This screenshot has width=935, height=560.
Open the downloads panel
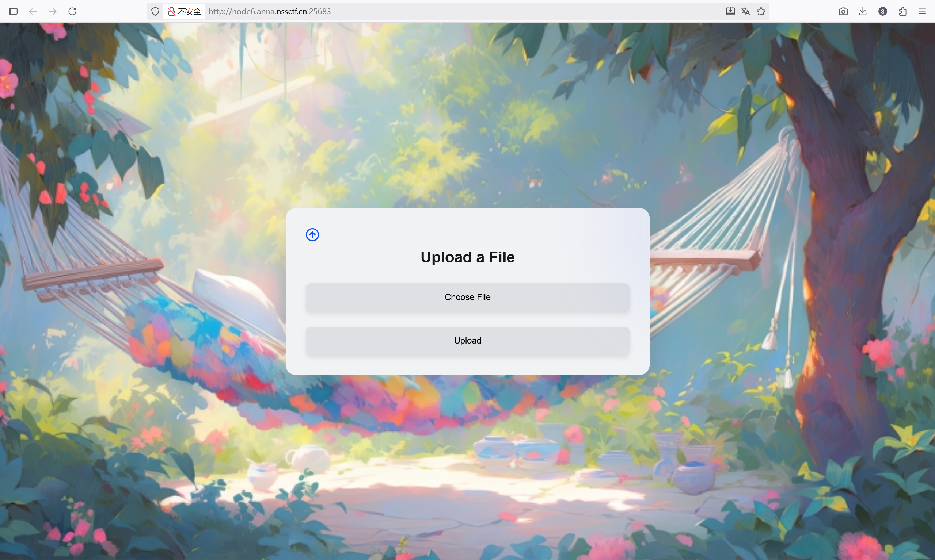tap(863, 11)
